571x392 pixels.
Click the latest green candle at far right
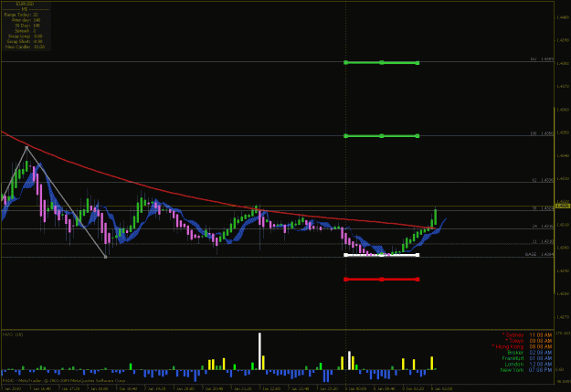pyautogui.click(x=435, y=217)
